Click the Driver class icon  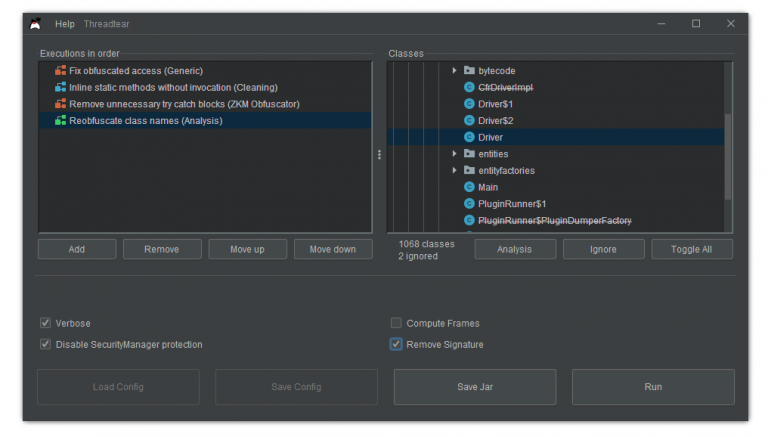click(x=469, y=137)
